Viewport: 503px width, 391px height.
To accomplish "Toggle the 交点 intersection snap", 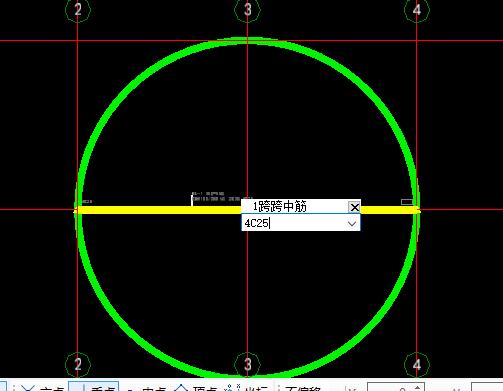I will [42, 387].
